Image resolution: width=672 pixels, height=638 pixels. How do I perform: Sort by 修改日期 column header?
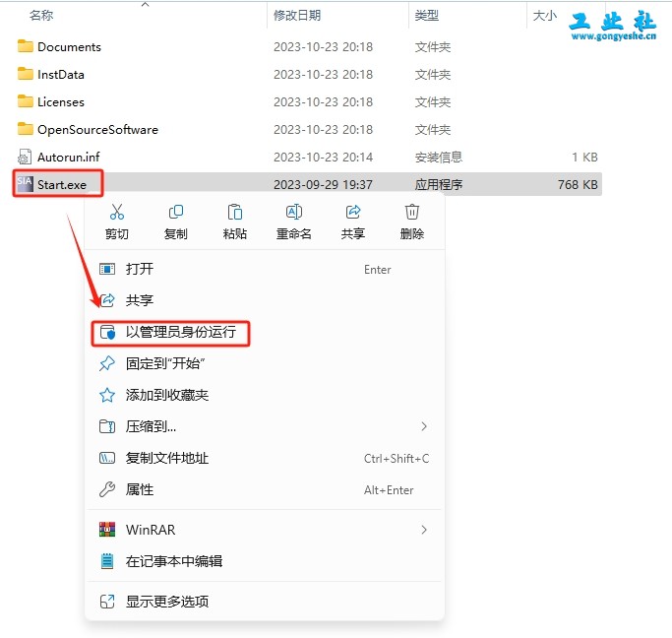[297, 16]
